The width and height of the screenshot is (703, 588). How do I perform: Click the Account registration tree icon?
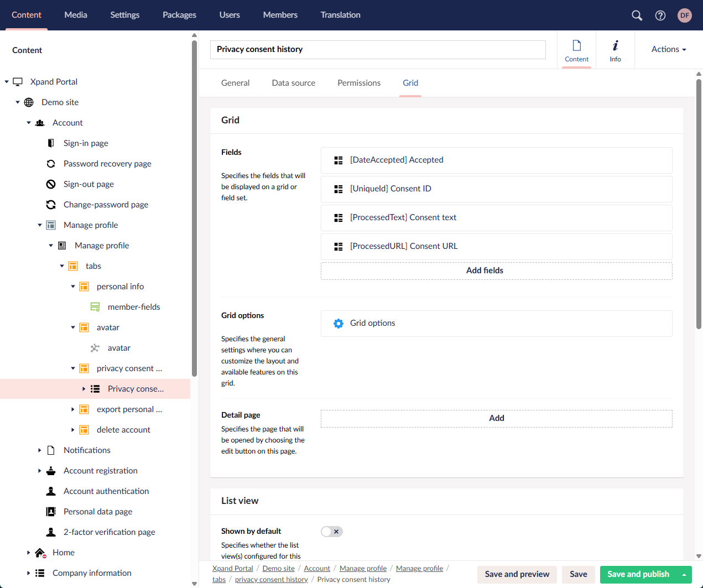click(51, 471)
